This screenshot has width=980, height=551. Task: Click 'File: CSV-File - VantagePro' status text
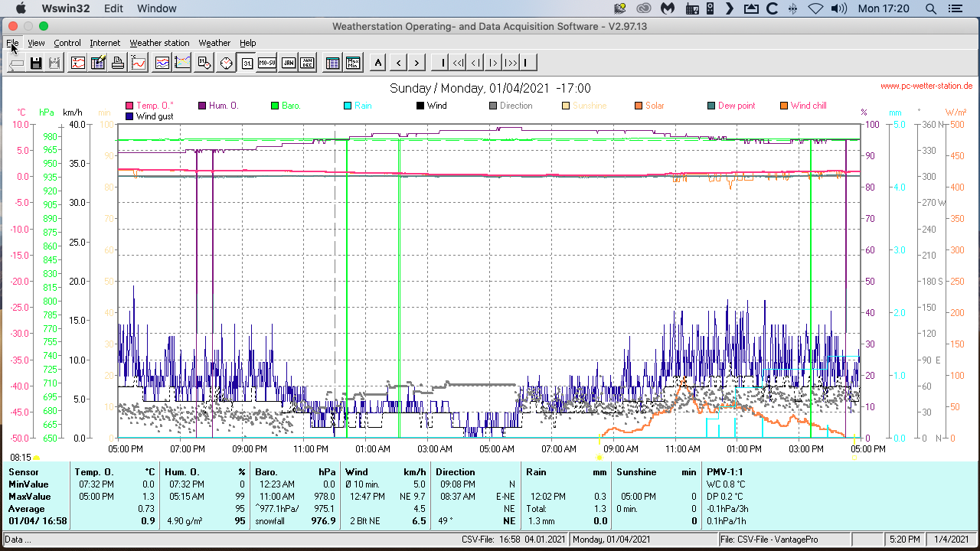(769, 540)
